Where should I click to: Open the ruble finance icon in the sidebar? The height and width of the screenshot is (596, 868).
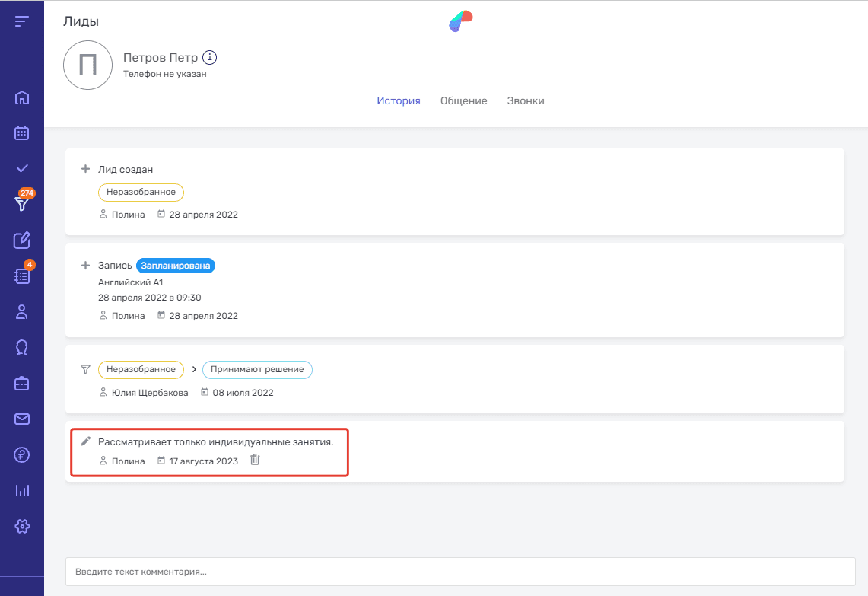click(22, 454)
